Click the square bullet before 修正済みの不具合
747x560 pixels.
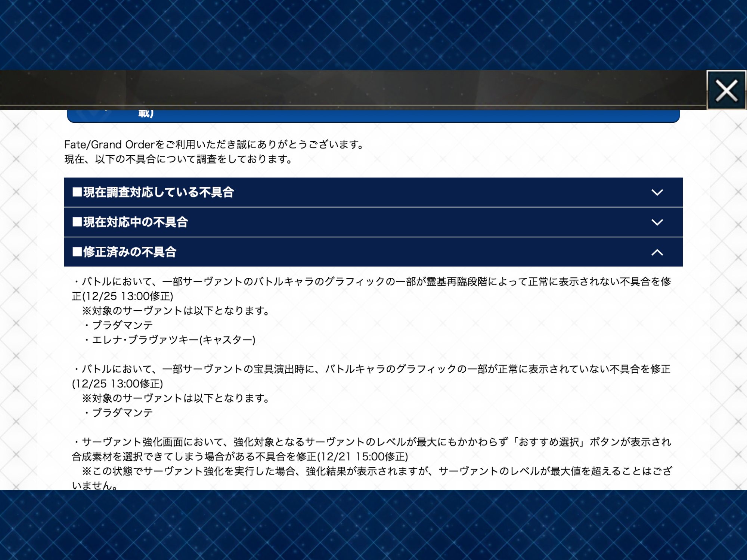coord(77,252)
